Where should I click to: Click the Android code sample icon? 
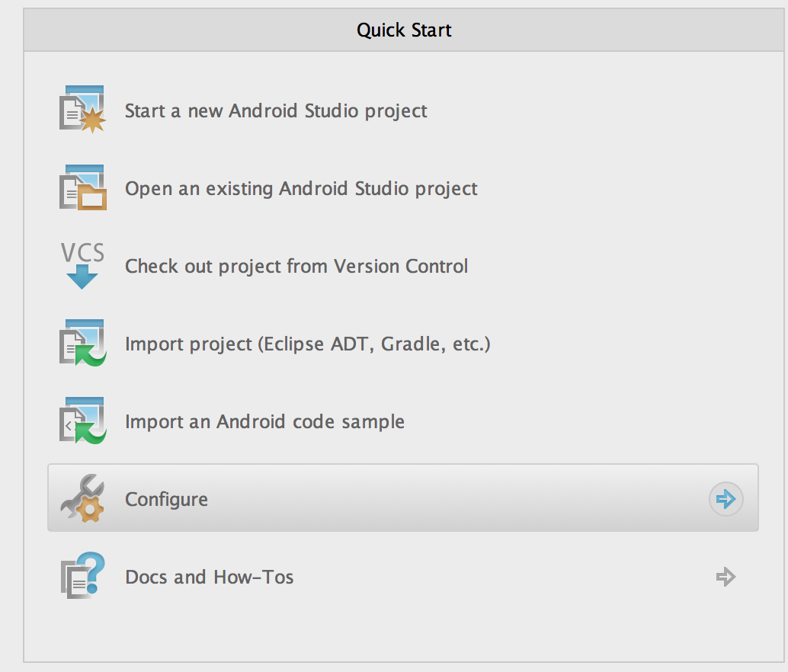[82, 421]
